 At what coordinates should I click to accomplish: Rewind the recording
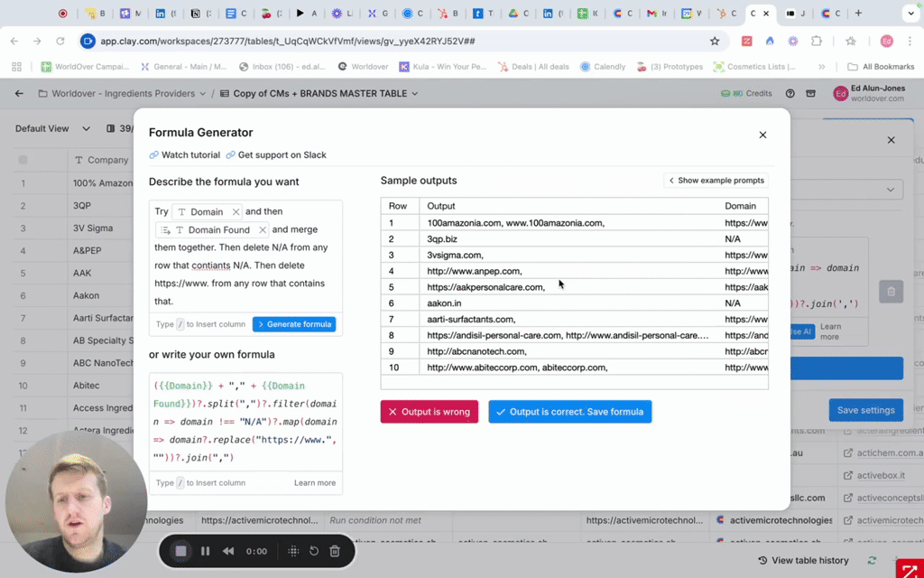click(x=229, y=551)
